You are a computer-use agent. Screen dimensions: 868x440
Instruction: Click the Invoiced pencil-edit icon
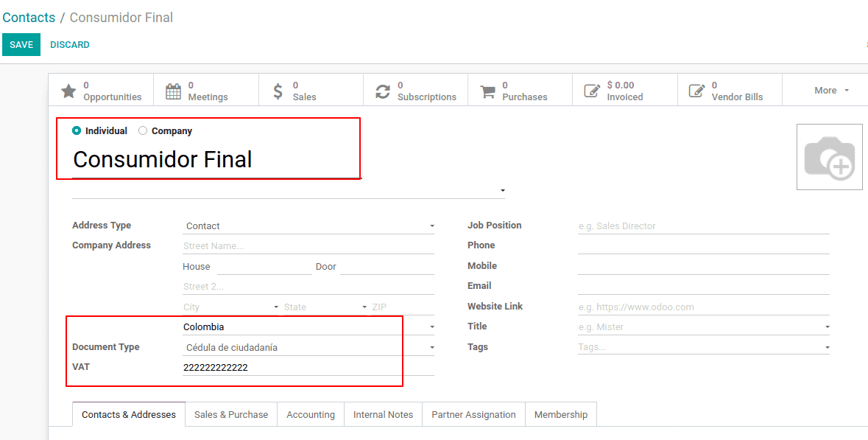593,91
